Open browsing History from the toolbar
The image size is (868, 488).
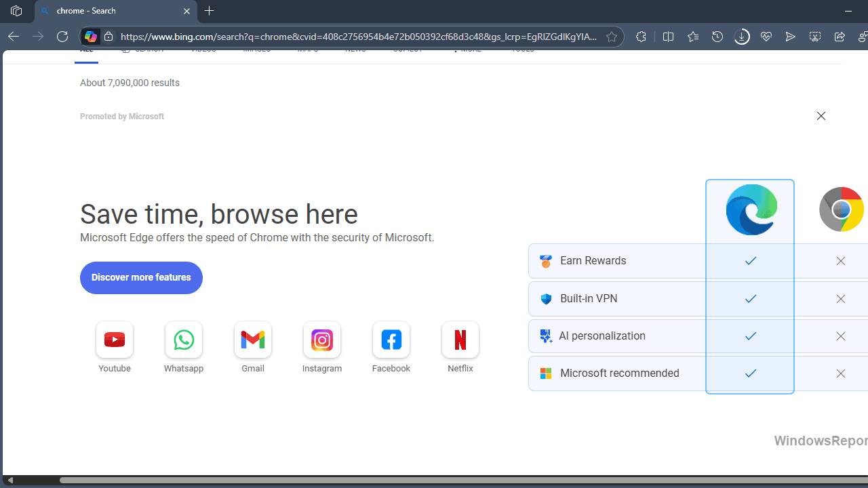coord(717,37)
